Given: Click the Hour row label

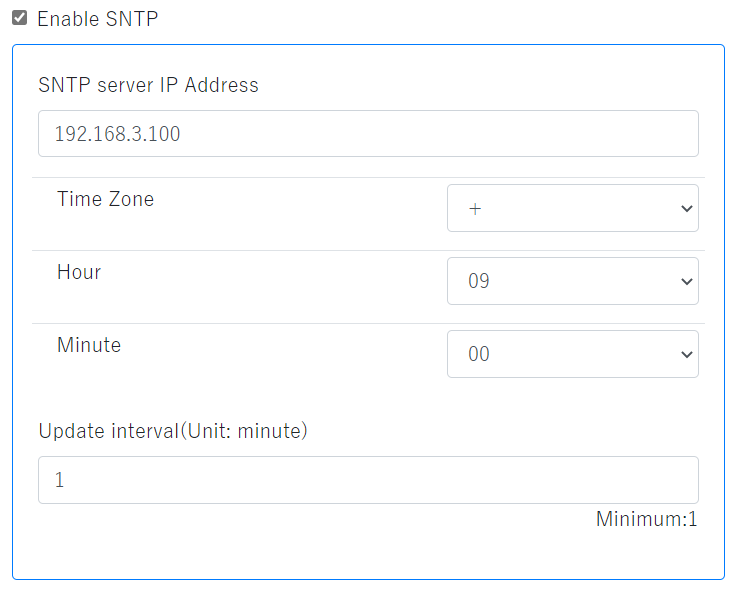Looking at the screenshot, I should point(79,272).
